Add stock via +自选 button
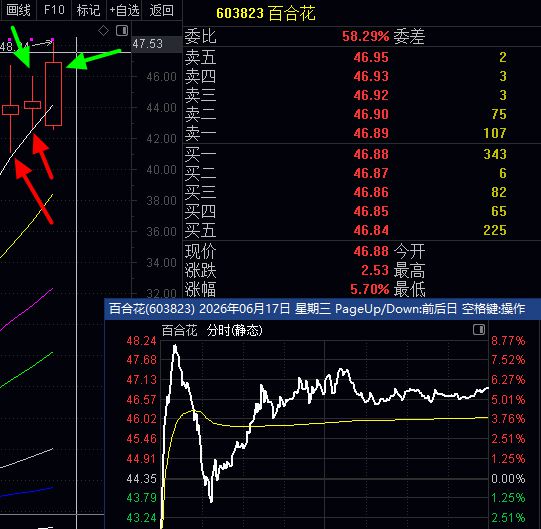Viewport: 541px width, 529px height. coord(124,10)
